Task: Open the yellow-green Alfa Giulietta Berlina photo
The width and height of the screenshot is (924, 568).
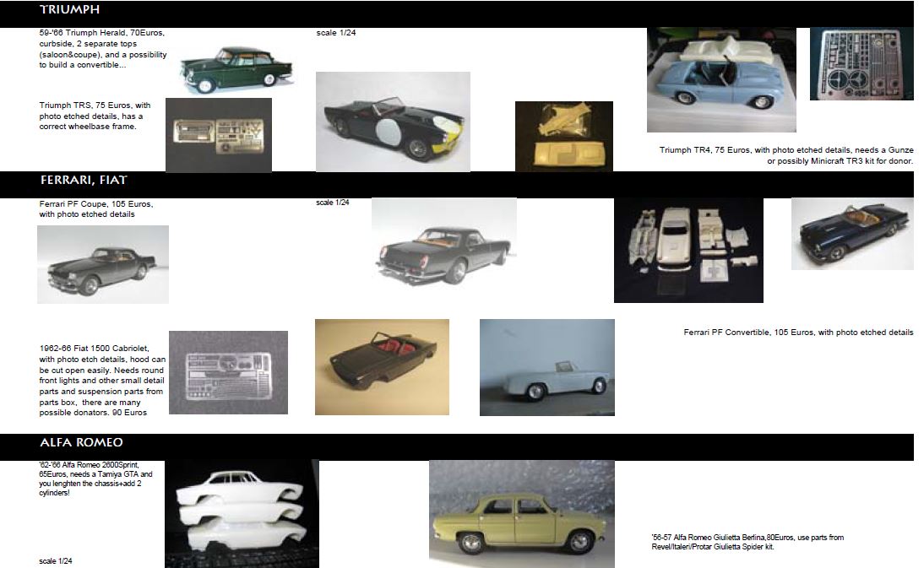Action: point(521,514)
